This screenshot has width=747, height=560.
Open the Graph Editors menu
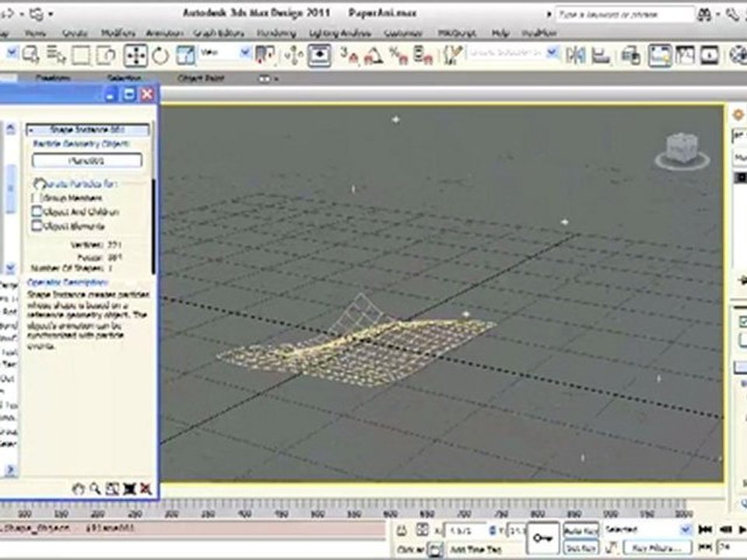[x=219, y=33]
